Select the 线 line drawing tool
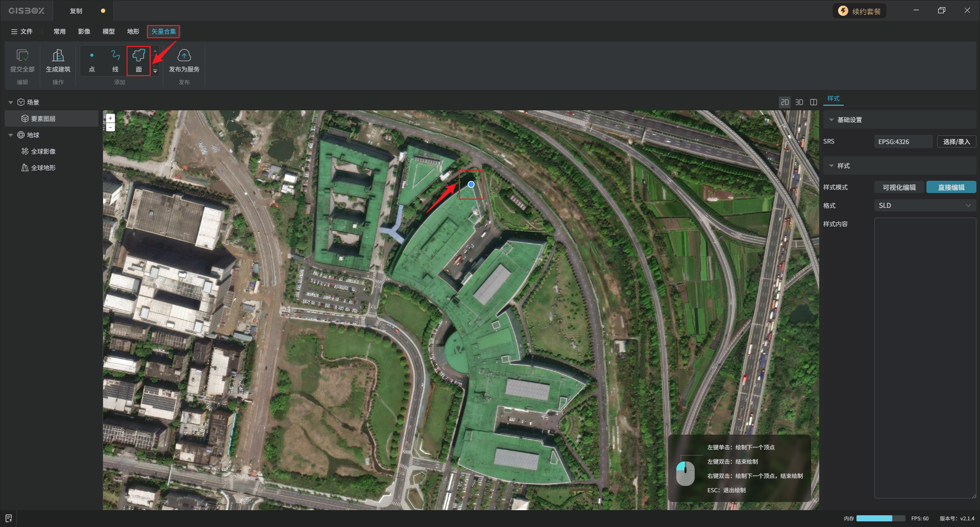The image size is (980, 527). pos(115,60)
